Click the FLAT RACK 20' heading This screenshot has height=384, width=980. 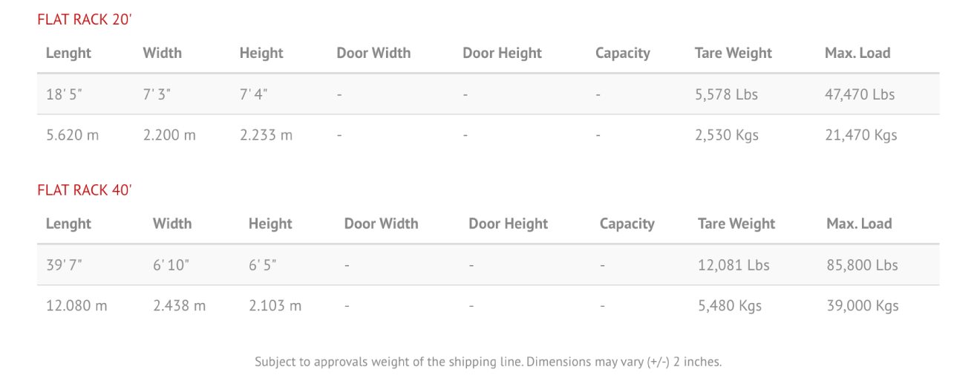[x=85, y=20]
